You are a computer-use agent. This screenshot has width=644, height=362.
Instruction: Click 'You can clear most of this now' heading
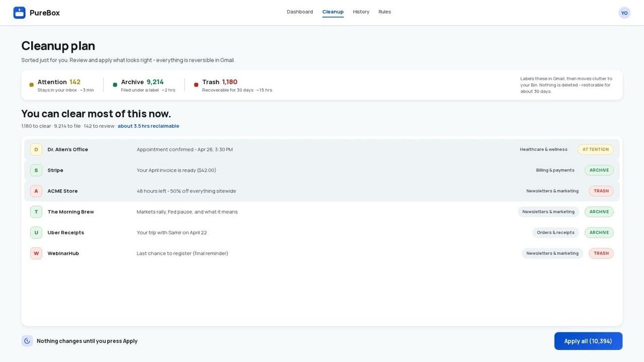pos(96,114)
